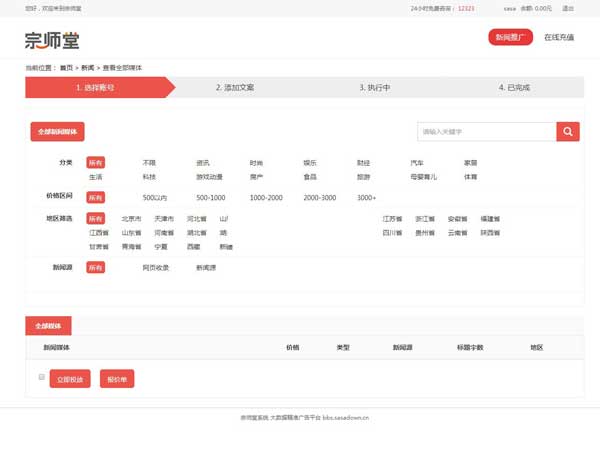Select step 3. 执行中
Image resolution: width=600 pixels, height=453 pixels.
375,87
